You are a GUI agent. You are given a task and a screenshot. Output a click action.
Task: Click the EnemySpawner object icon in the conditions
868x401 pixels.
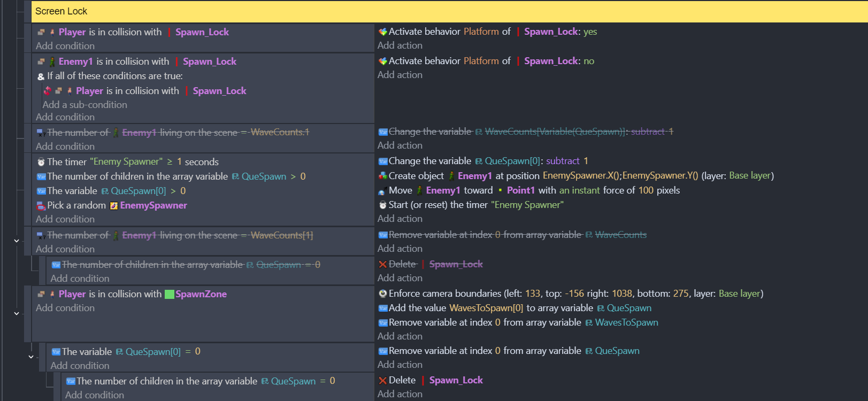114,206
